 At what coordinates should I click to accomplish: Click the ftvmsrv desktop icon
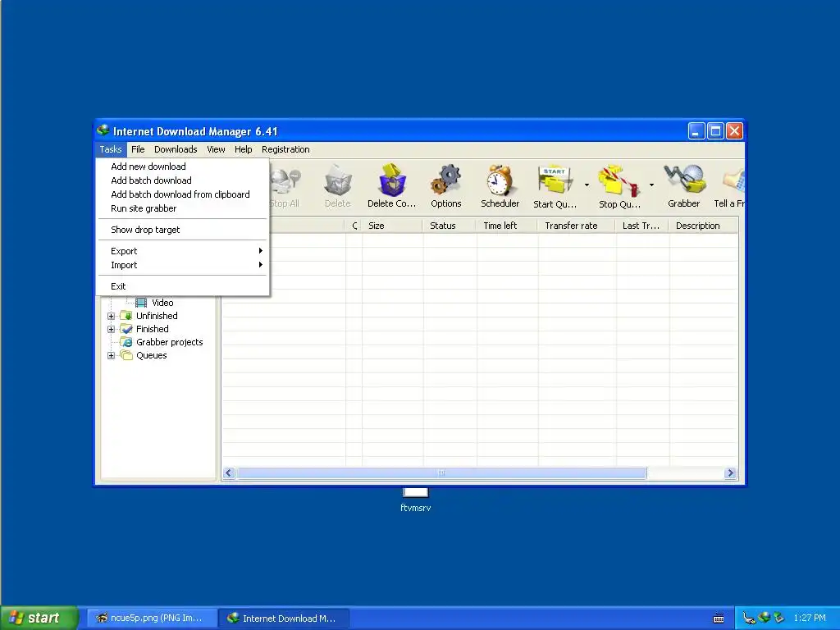415,492
